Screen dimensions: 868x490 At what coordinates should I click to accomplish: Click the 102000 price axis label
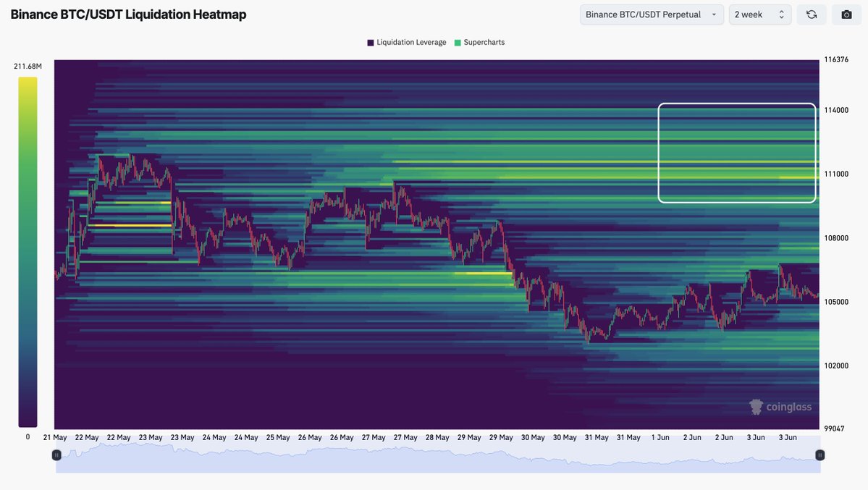coord(836,366)
